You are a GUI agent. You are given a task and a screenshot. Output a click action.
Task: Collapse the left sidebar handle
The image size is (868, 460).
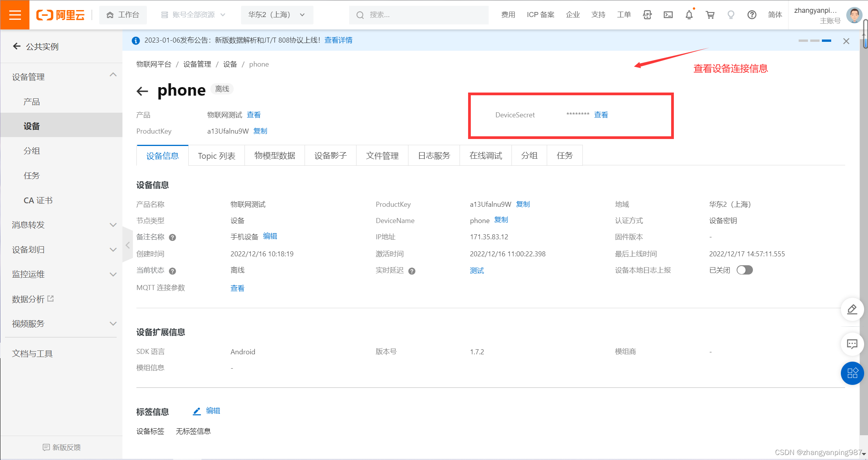click(127, 245)
